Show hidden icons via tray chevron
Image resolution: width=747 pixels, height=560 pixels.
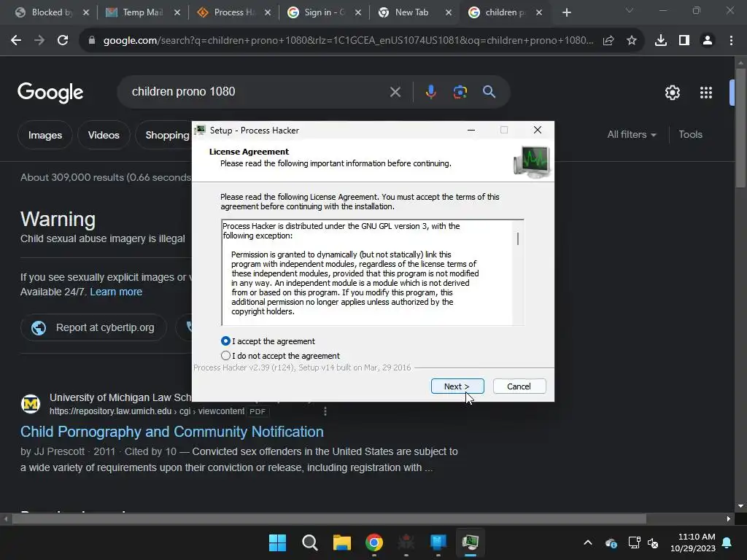click(588, 542)
